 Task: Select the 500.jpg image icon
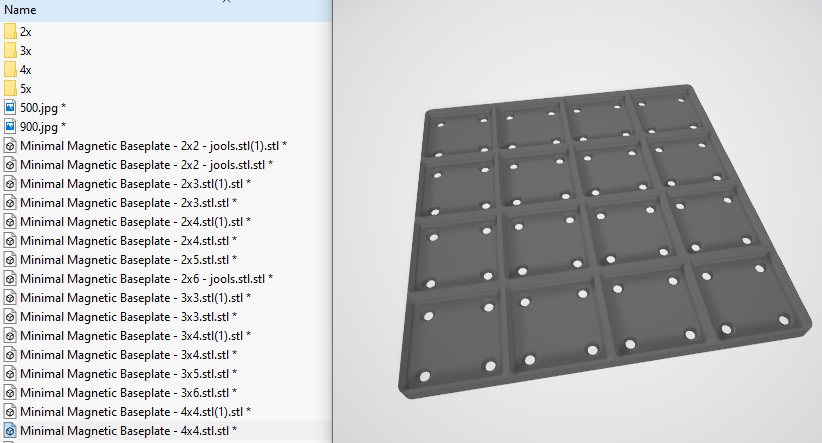(10, 107)
